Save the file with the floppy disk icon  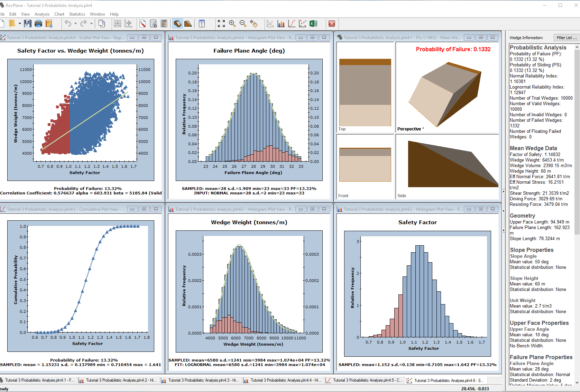coord(28,24)
